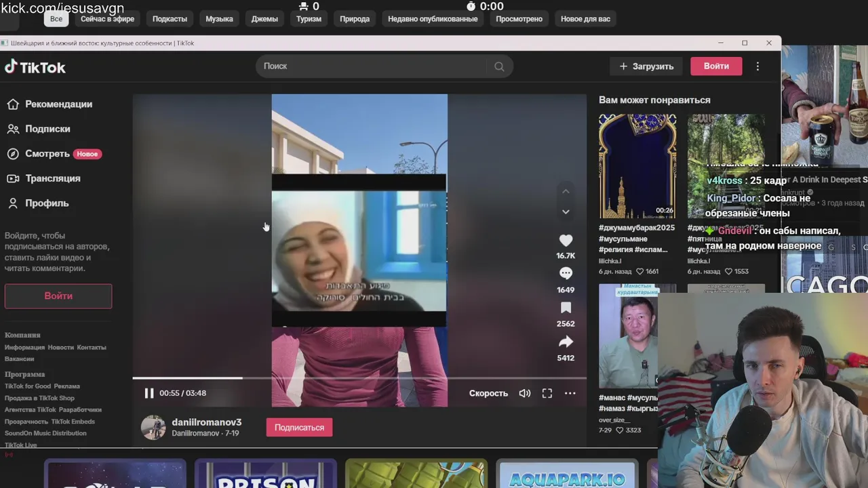Image resolution: width=868 pixels, height=488 pixels.
Task: Open PRISON game tile
Action: [265, 474]
